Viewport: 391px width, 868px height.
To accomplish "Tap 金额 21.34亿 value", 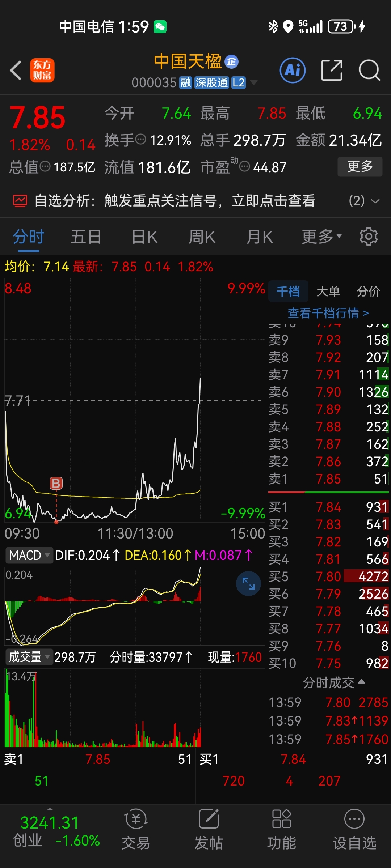I will 355,140.
